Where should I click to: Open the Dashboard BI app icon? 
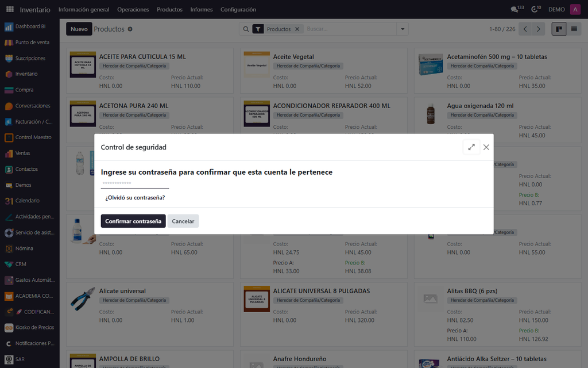click(x=9, y=26)
